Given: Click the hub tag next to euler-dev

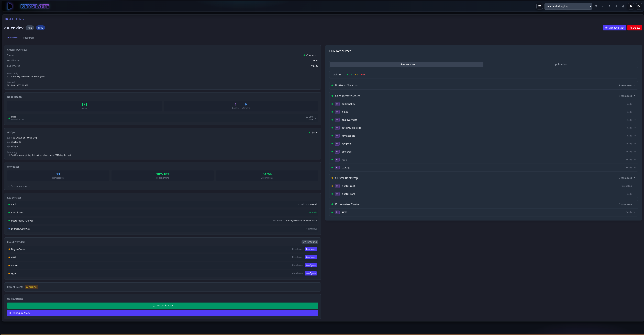Looking at the screenshot, I should pyautogui.click(x=30, y=28).
